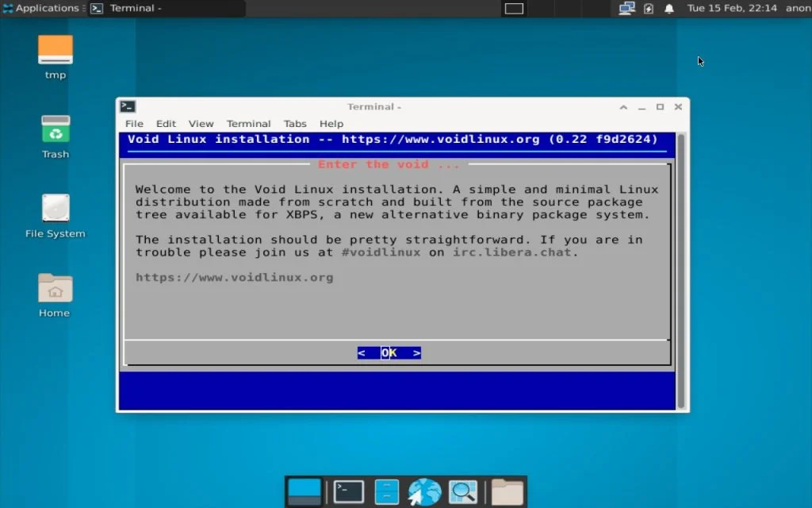Click the workspace switcher in the top panel
The height and width of the screenshot is (508, 812).
point(513,9)
